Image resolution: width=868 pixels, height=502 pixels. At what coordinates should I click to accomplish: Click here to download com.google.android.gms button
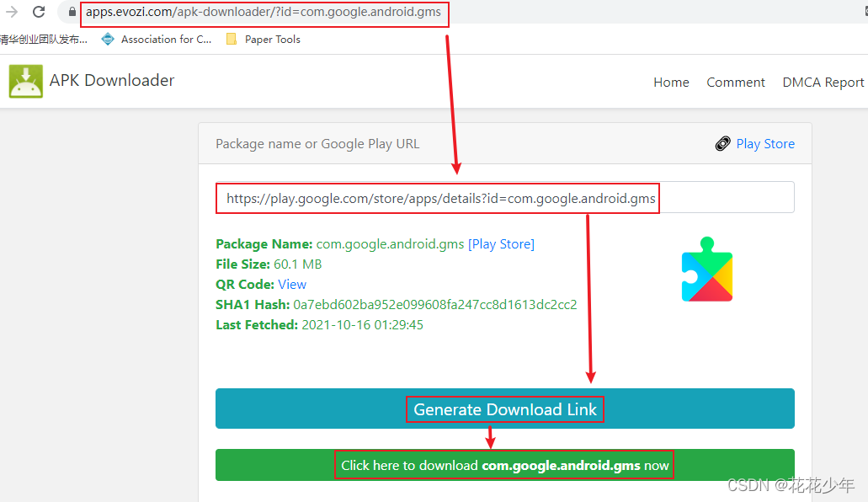(505, 465)
